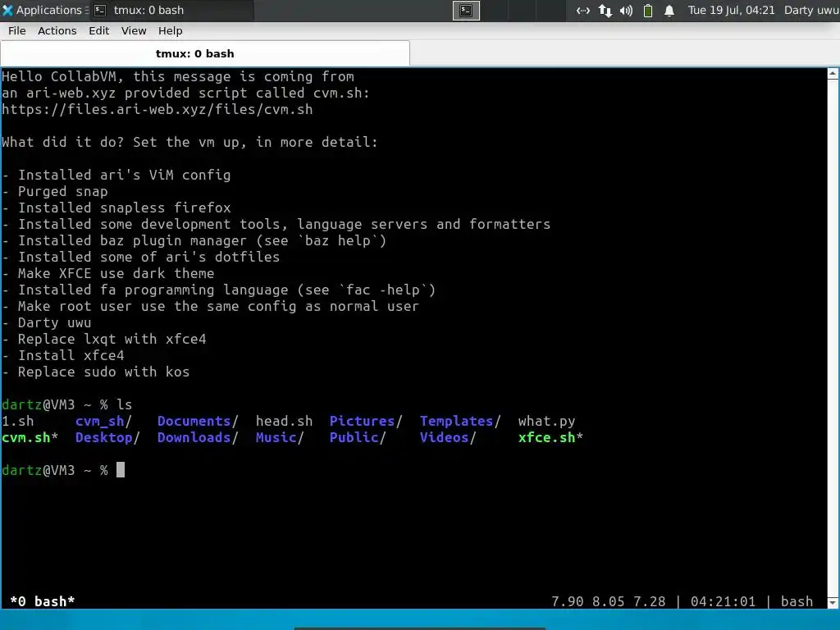
Task: Open the Help menu
Action: pyautogui.click(x=170, y=31)
